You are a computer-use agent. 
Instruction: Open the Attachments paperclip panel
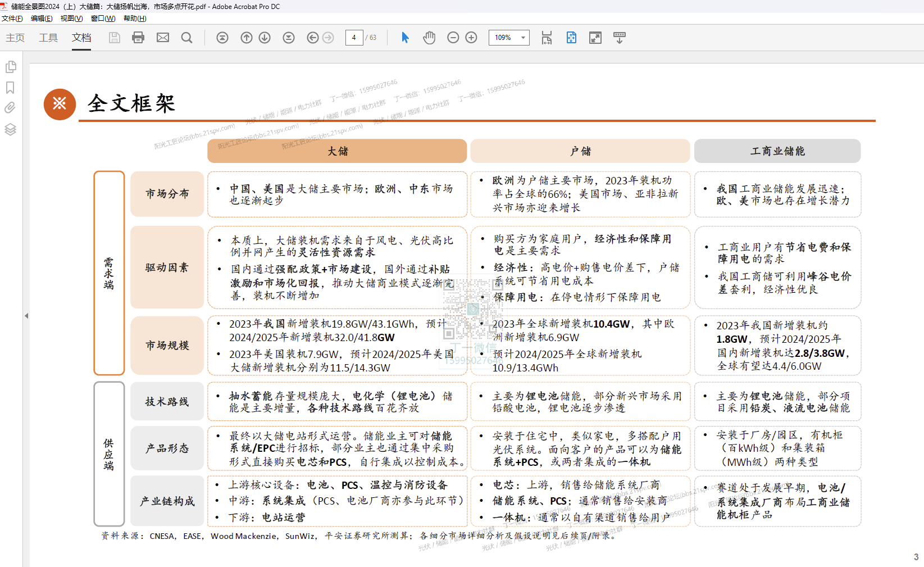tap(10, 108)
